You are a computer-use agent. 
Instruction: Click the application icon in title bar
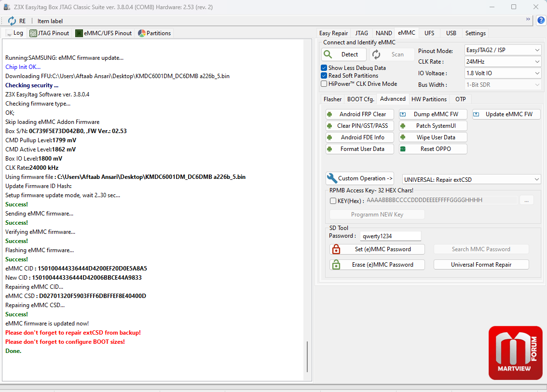7,7
